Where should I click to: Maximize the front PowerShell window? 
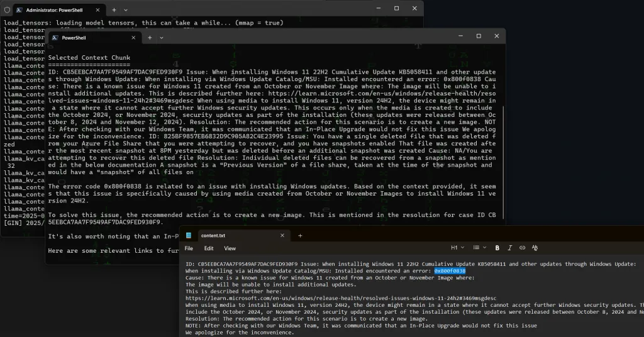click(x=479, y=36)
